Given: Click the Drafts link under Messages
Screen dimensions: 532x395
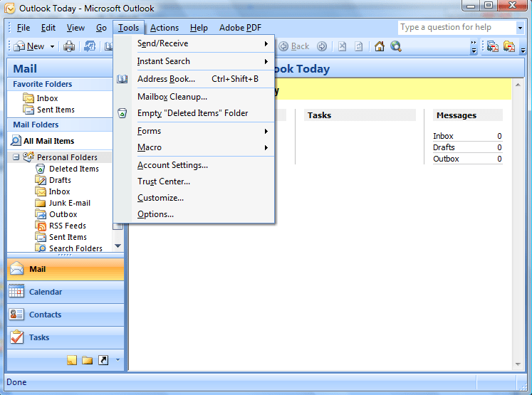Looking at the screenshot, I should pyautogui.click(x=444, y=147).
